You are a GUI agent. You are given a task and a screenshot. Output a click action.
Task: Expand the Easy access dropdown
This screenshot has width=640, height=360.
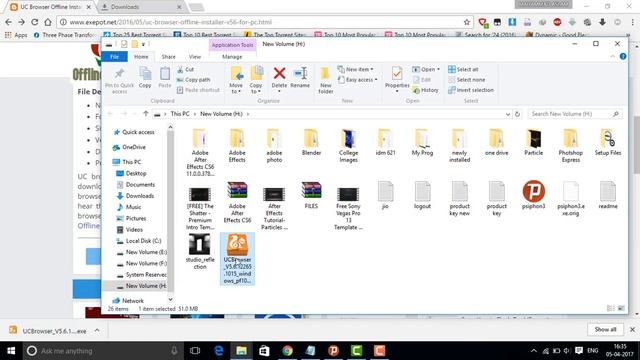[357, 80]
